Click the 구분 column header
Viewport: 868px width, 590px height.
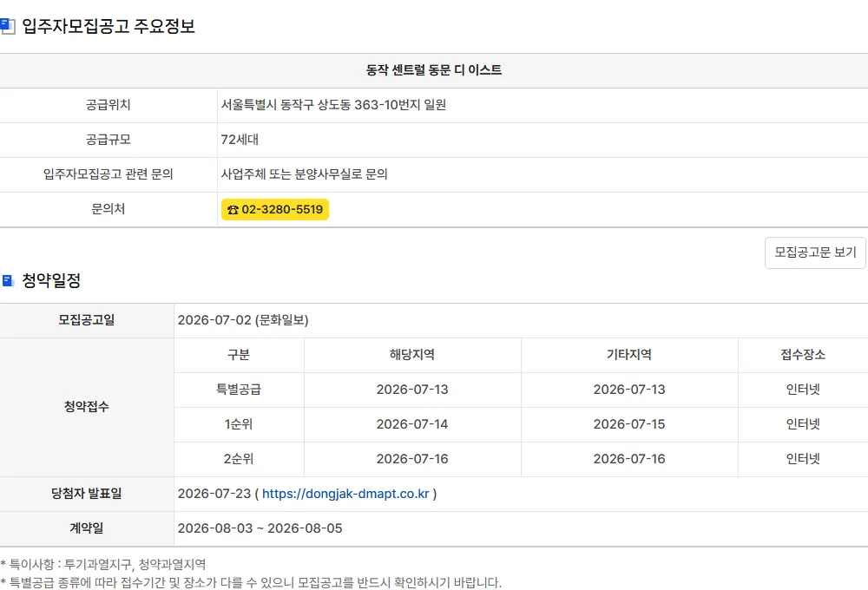pos(239,355)
